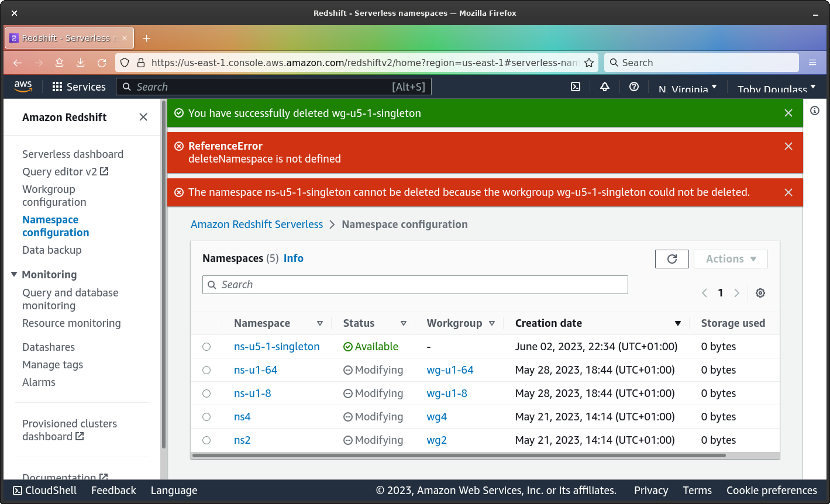Collapse the Monitoring section
The image size is (830, 504).
pyautogui.click(x=14, y=274)
